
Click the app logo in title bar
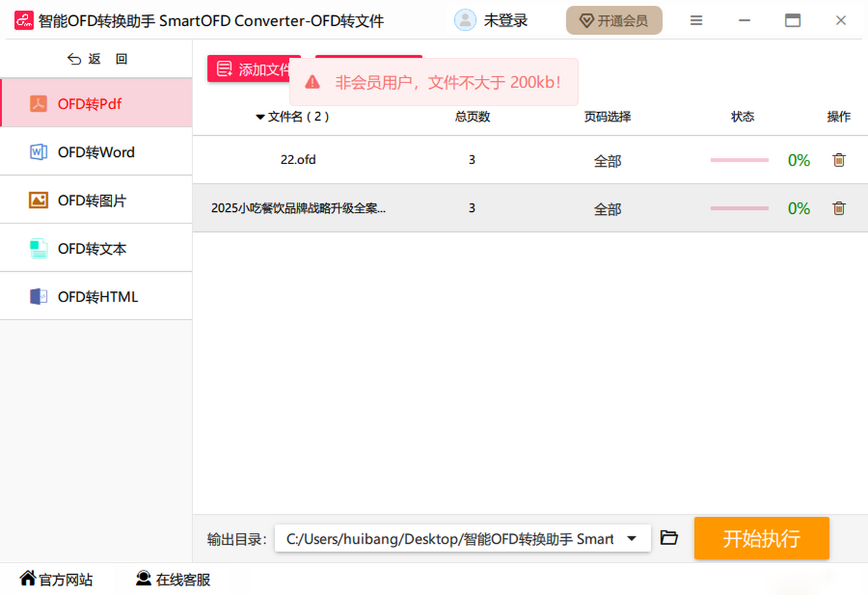tap(24, 20)
